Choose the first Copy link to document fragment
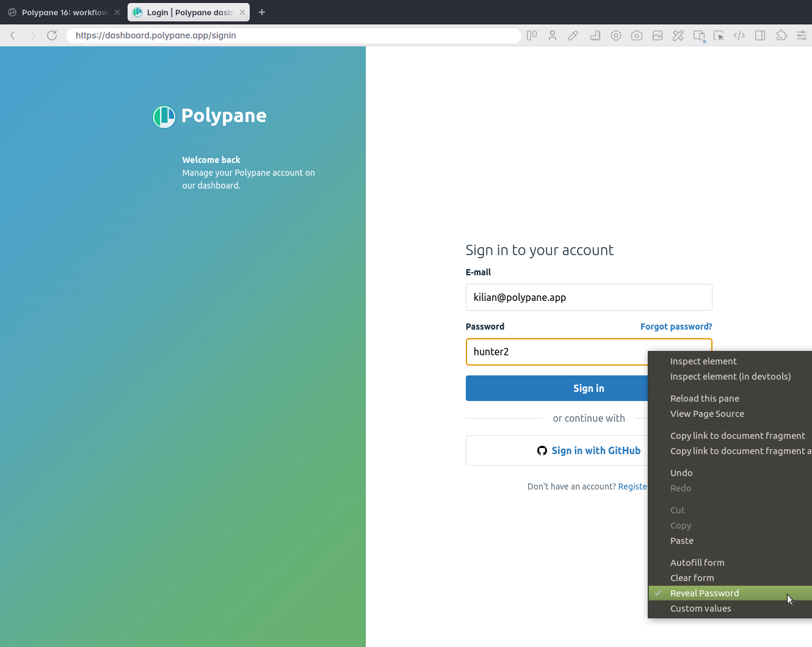Image resolution: width=812 pixels, height=647 pixels. point(730,436)
